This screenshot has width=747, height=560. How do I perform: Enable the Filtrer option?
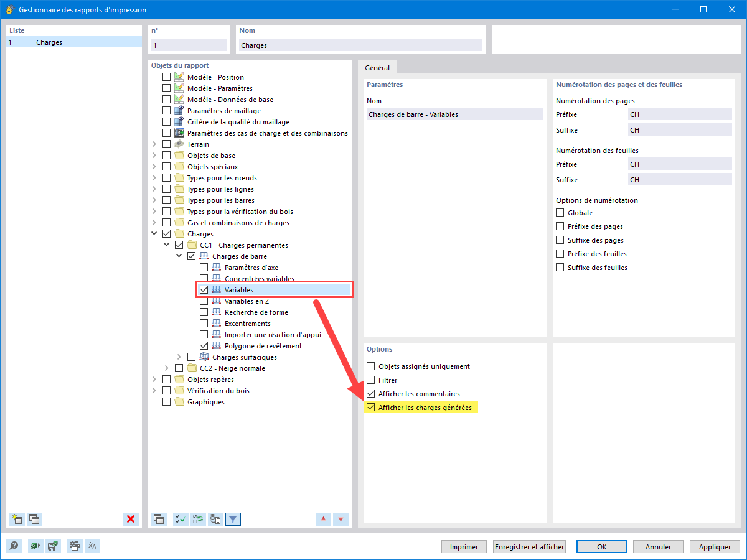pyautogui.click(x=371, y=380)
